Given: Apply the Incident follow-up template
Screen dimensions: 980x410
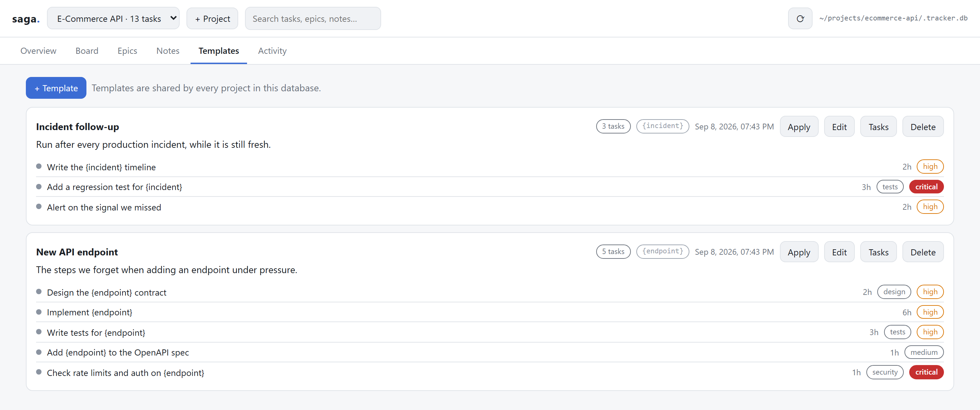Looking at the screenshot, I should tap(799, 127).
